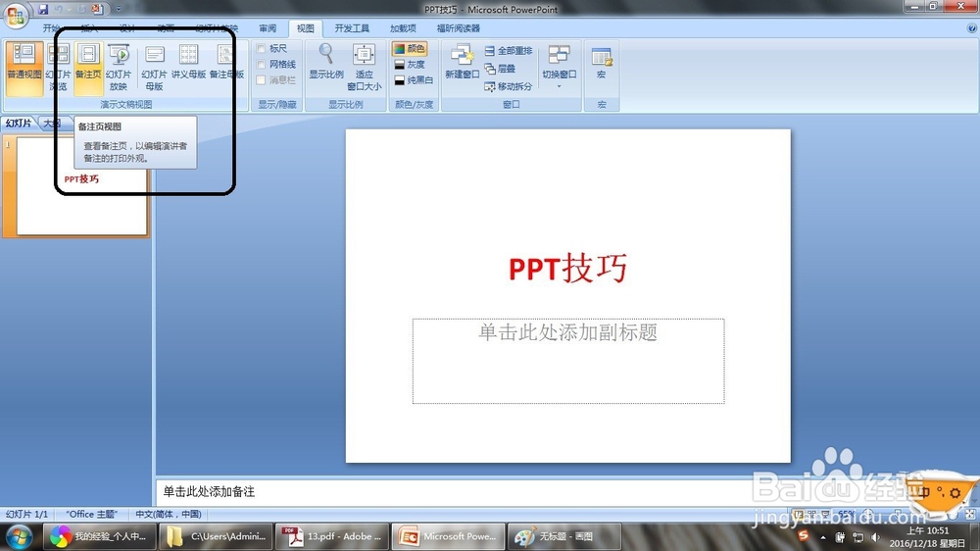
Task: Click the status bar slide sorter icon
Action: 811,514
